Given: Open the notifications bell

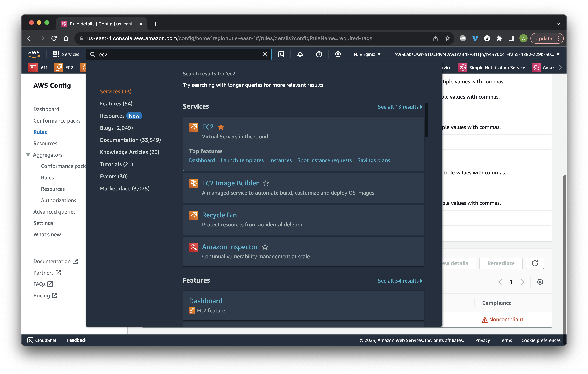Looking at the screenshot, I should tap(300, 54).
